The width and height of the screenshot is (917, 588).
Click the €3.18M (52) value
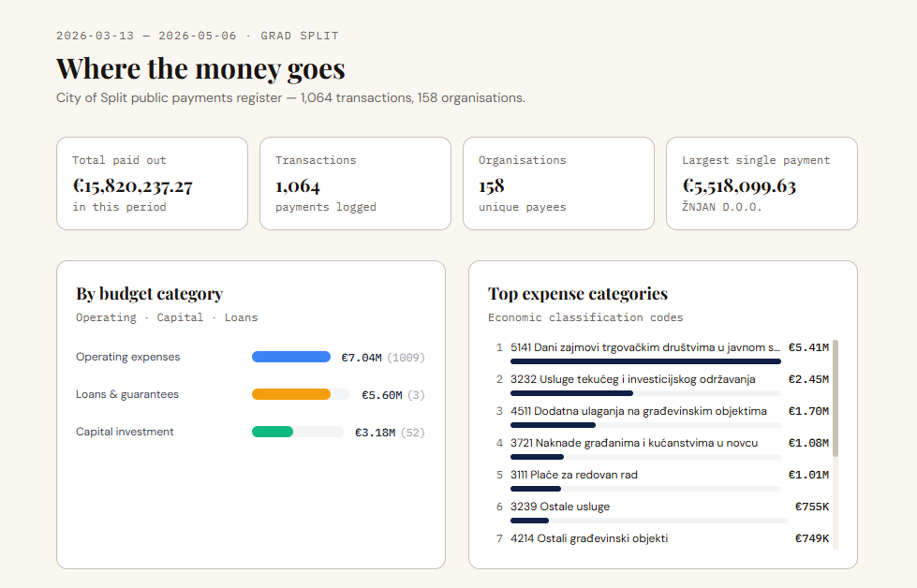click(390, 433)
